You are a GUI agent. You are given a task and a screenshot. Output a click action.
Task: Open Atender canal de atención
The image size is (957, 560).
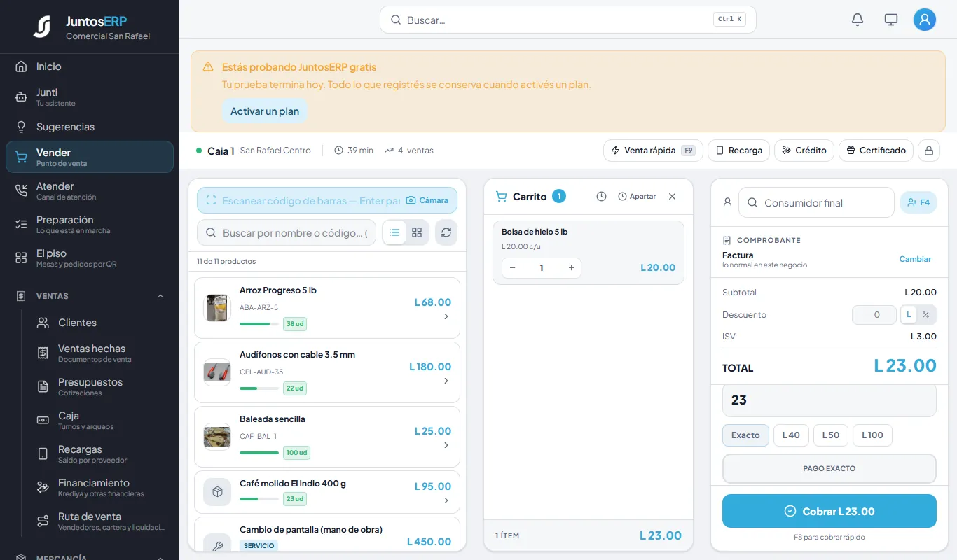click(90, 190)
